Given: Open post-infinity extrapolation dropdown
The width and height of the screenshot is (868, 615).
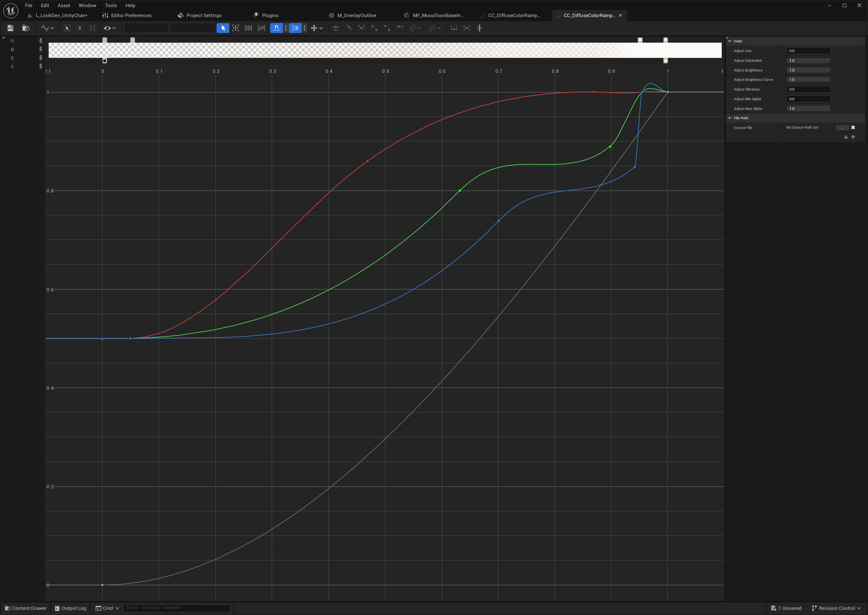Looking at the screenshot, I should [434, 28].
